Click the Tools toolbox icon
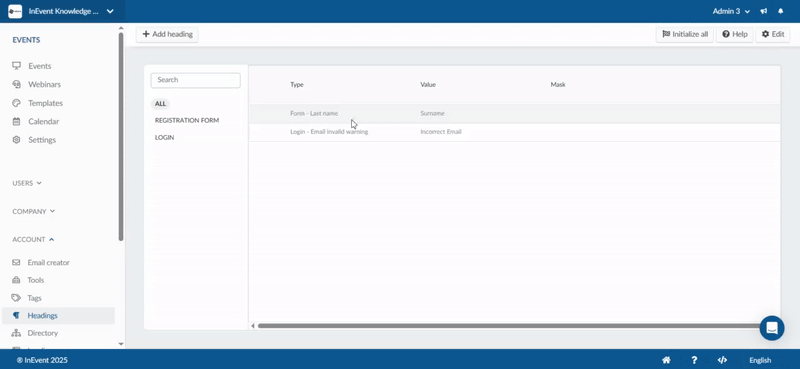Image resolution: width=800 pixels, height=369 pixels. click(16, 280)
